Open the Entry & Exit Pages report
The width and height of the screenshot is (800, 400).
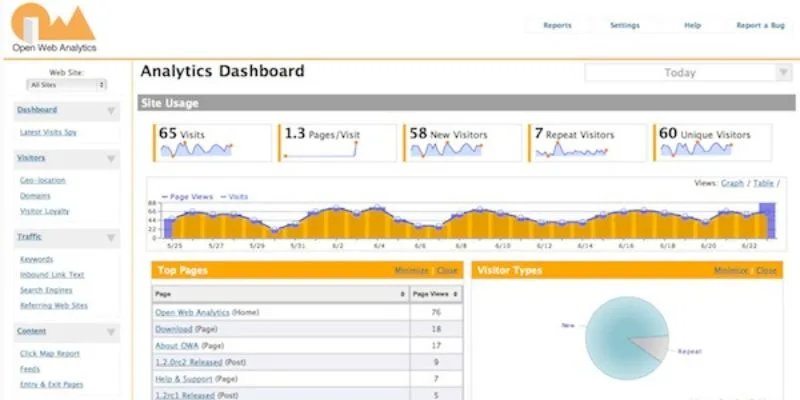52,385
